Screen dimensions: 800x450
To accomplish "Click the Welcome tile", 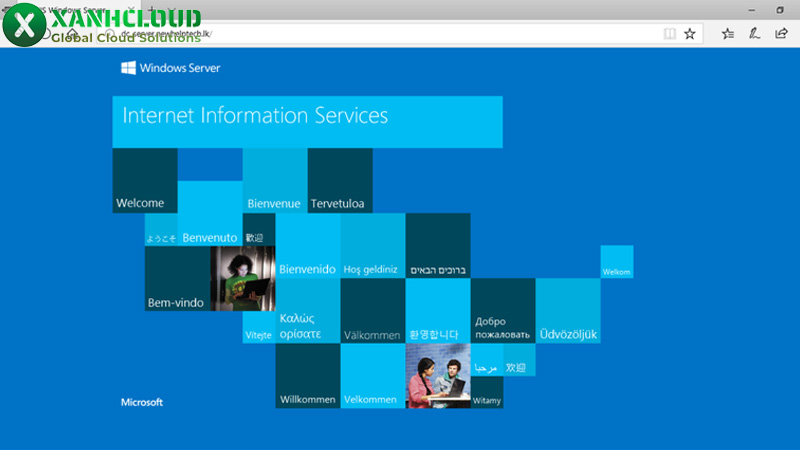I will (145, 181).
